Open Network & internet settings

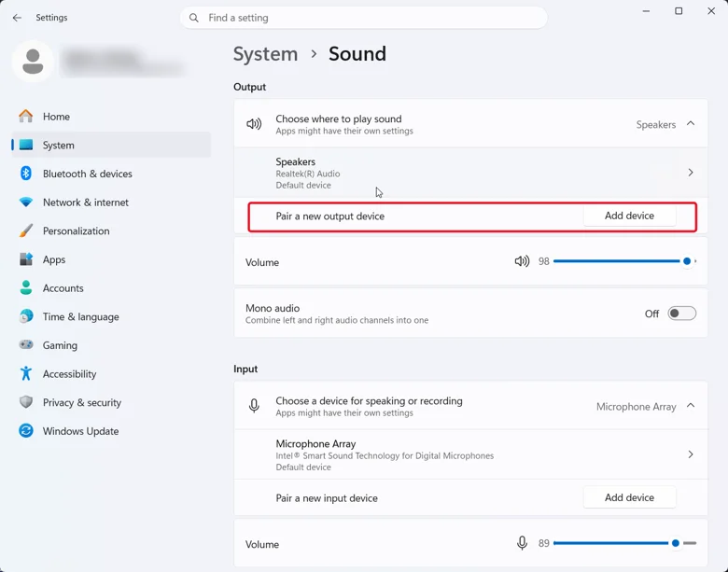pyautogui.click(x=111, y=202)
